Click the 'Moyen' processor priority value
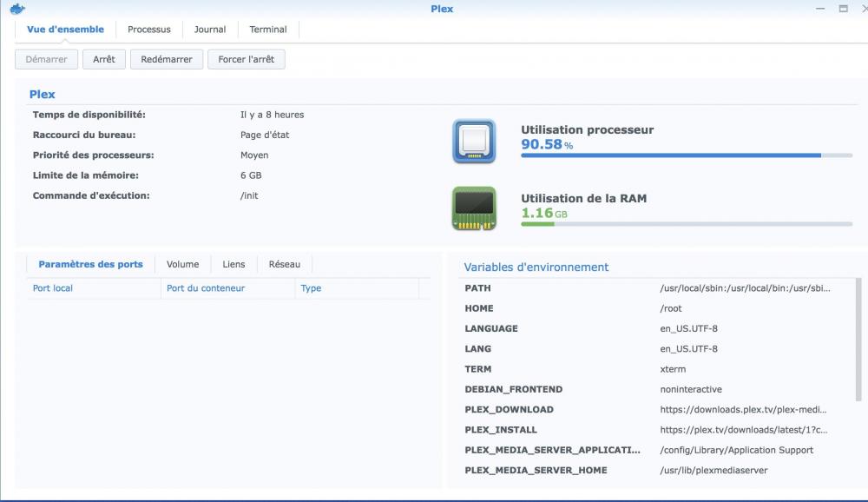Viewport: 868px width, 502px height. click(x=254, y=155)
